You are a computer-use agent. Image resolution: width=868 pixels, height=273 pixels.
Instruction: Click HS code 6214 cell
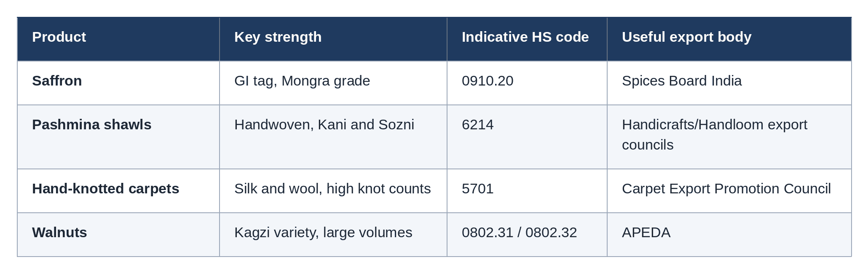click(527, 137)
